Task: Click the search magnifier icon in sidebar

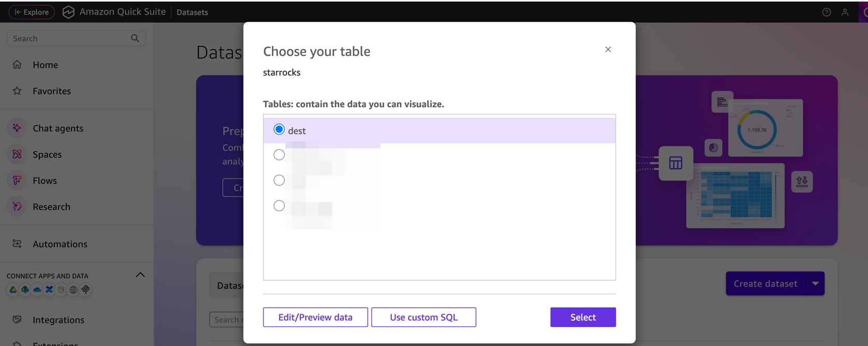Action: tap(135, 38)
